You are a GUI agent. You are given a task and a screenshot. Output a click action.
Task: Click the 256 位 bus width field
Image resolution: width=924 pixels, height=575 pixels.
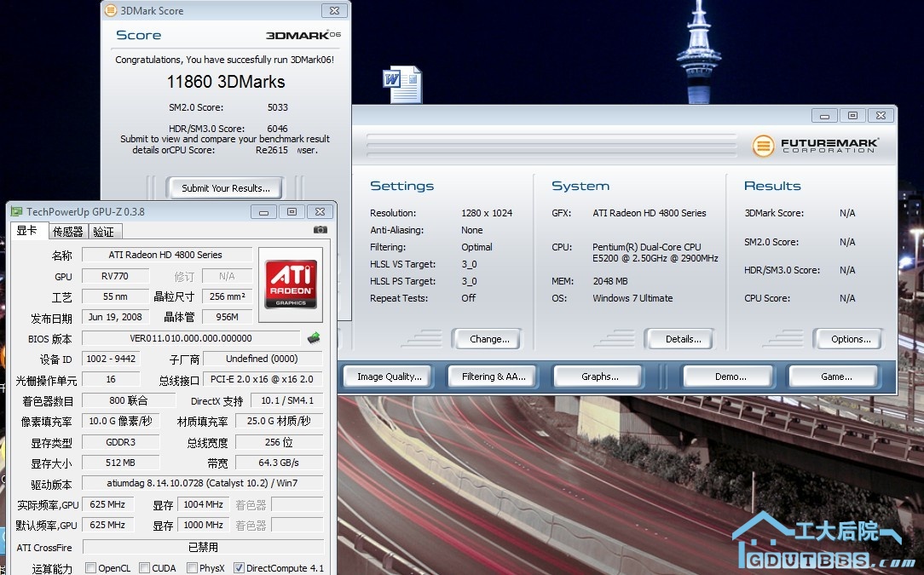click(279, 442)
